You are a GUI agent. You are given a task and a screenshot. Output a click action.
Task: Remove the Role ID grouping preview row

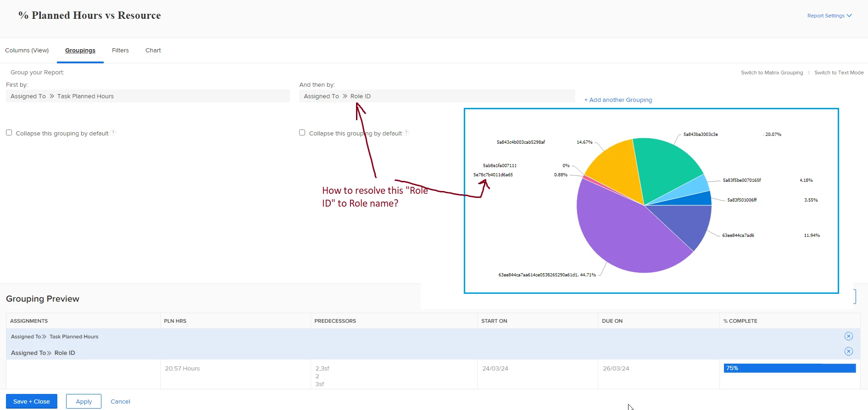[x=848, y=351]
